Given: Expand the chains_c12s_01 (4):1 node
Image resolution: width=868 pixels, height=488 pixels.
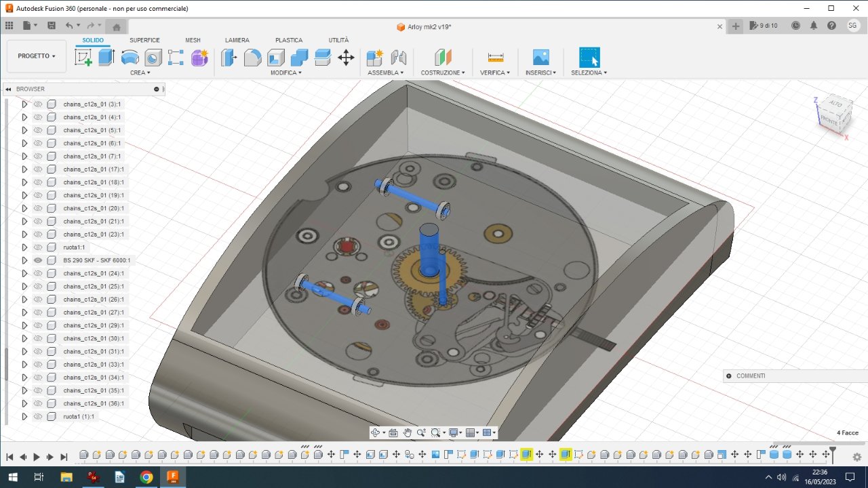Looking at the screenshot, I should click(x=24, y=117).
